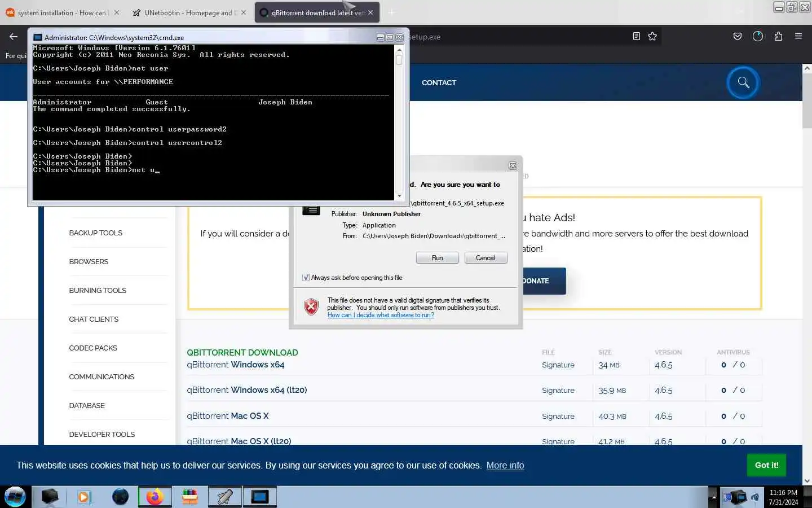The width and height of the screenshot is (812, 508).
Task: Switch to cmd window taskbar button
Action: (x=260, y=497)
